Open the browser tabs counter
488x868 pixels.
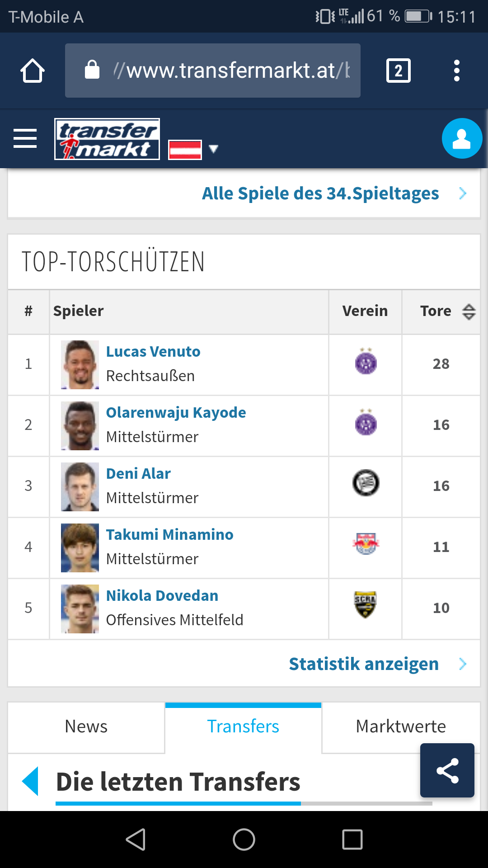click(x=399, y=71)
